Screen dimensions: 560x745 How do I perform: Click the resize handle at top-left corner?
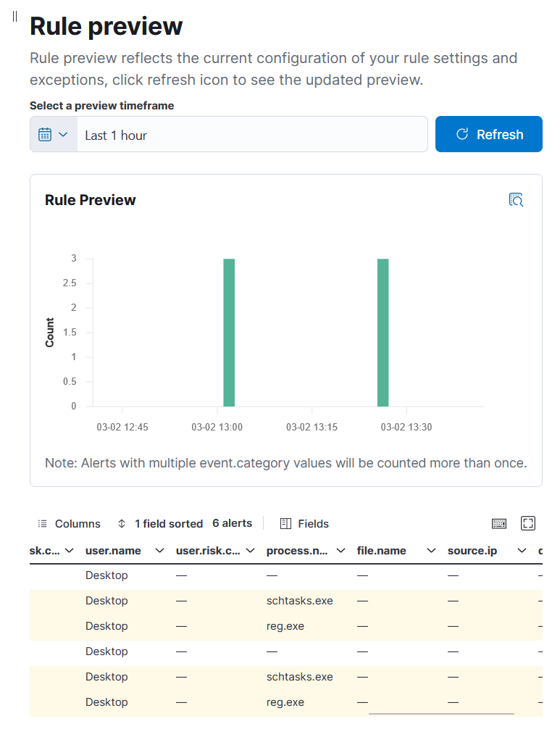[x=14, y=17]
